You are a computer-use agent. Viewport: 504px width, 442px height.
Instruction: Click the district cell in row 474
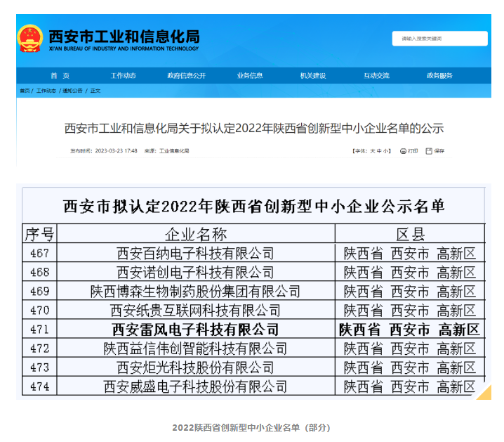[410, 386]
